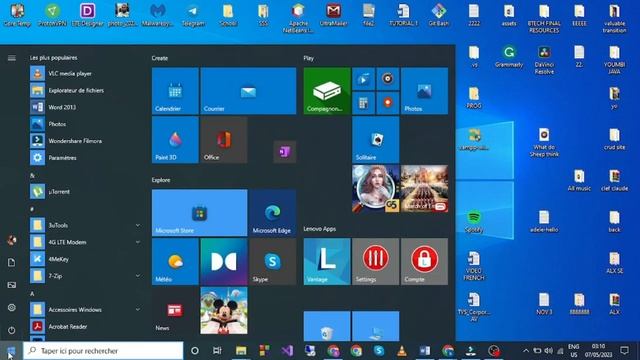
Task: Open the News tile
Action: coord(175,310)
